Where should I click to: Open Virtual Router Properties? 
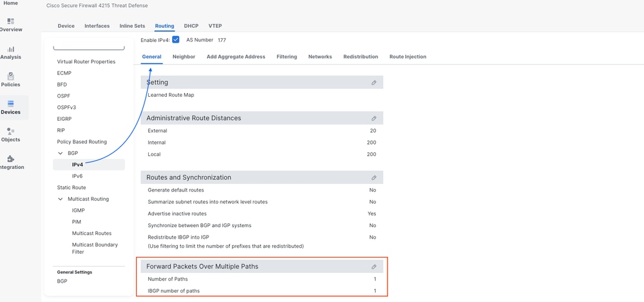[86, 62]
